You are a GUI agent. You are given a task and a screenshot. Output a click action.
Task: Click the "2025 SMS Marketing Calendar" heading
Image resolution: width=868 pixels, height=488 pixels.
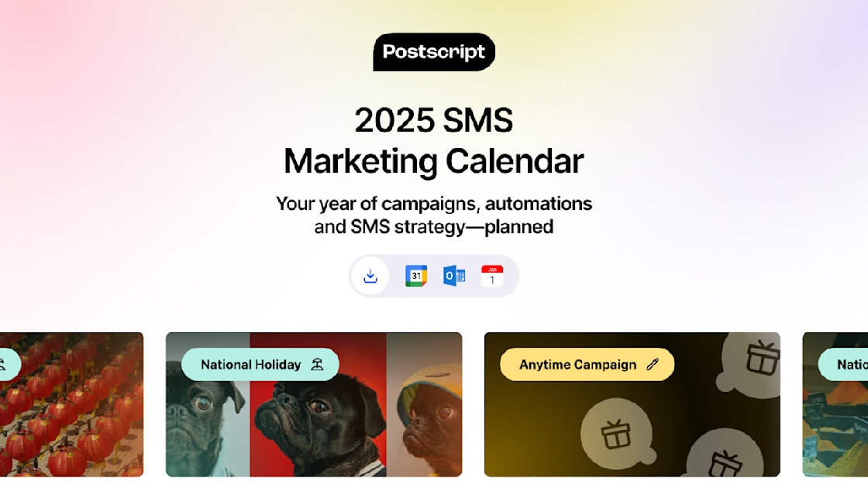(x=434, y=140)
